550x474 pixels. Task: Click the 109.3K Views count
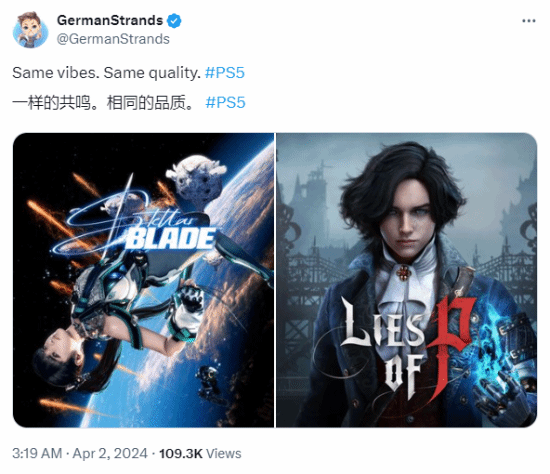click(x=200, y=453)
